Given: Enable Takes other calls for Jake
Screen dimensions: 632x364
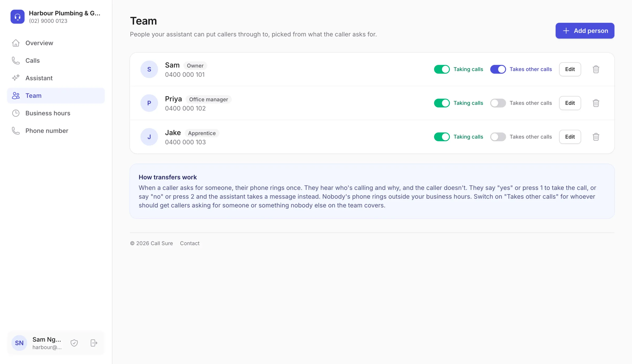Looking at the screenshot, I should click(498, 137).
